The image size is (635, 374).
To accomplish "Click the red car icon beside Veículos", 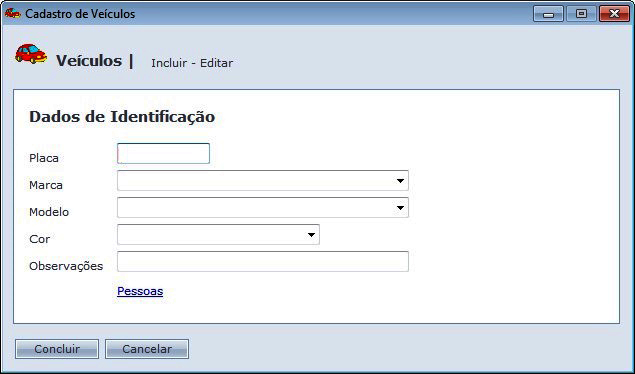I will pos(31,54).
